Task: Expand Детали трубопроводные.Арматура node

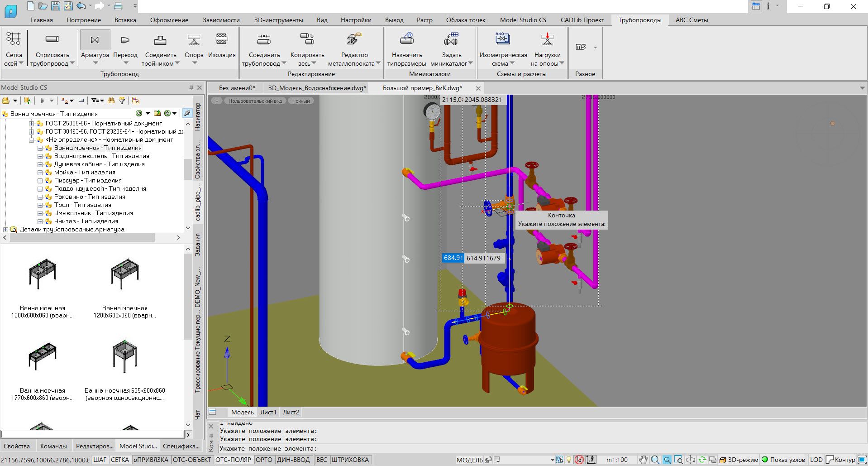Action: point(5,230)
